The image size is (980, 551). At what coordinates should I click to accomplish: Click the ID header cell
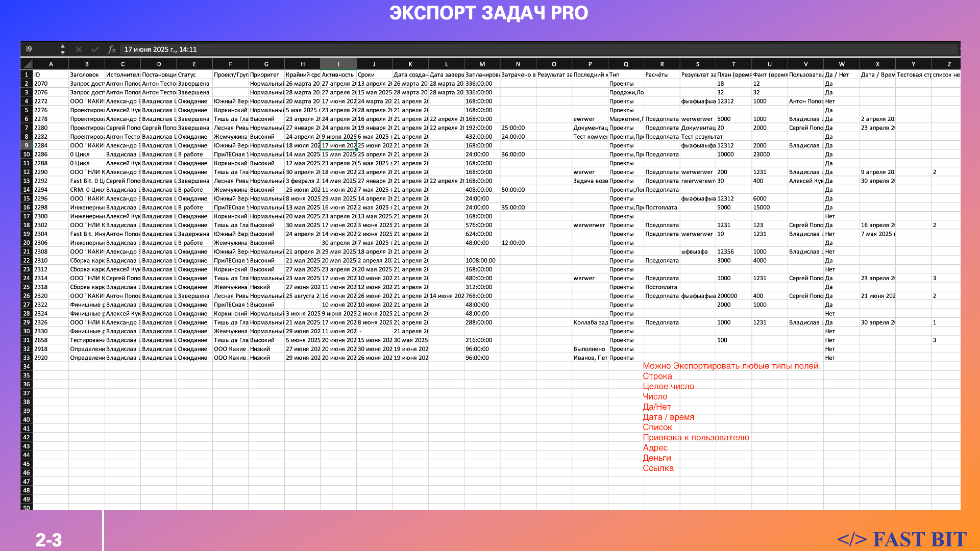point(51,74)
